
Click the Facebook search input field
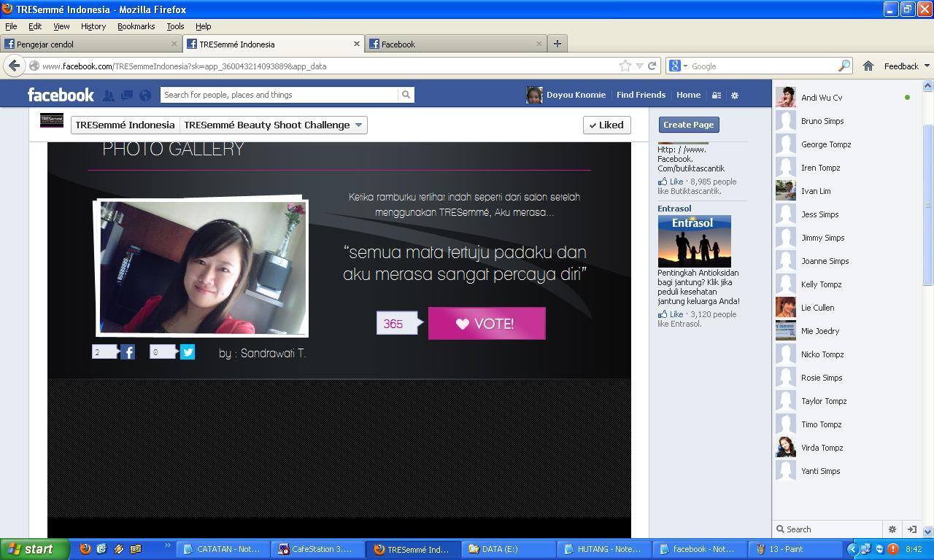point(279,95)
